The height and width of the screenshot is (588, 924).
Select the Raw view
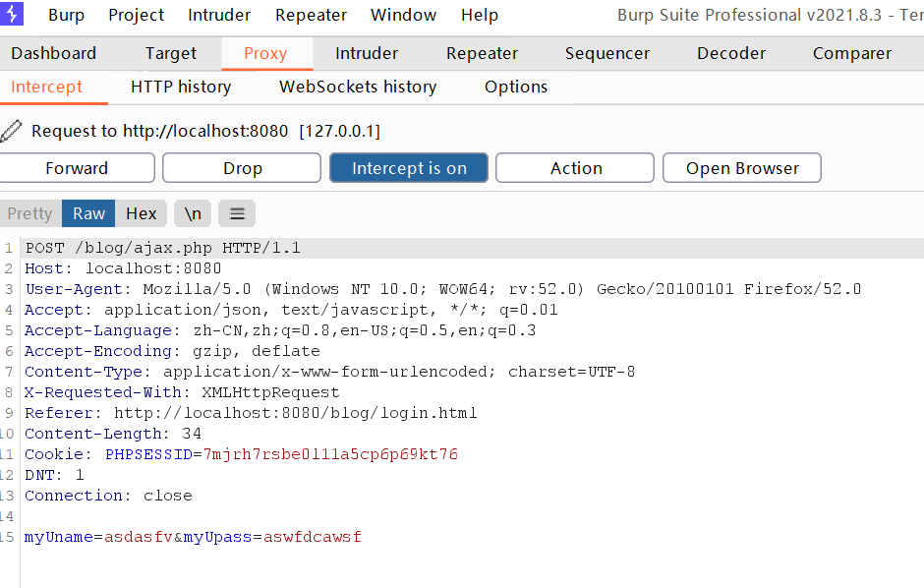(88, 213)
